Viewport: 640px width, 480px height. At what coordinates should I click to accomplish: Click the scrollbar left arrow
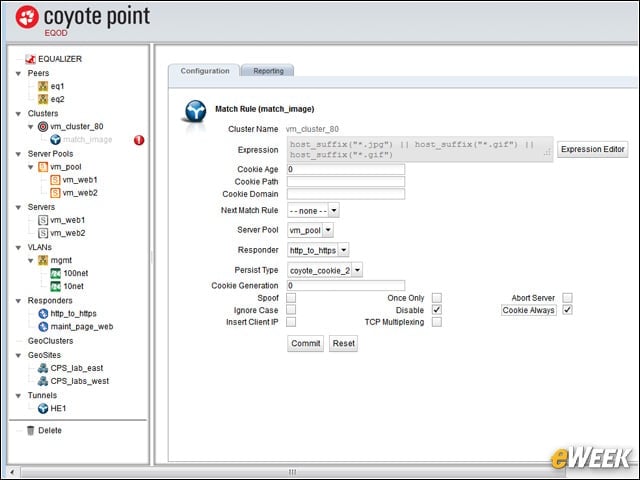pos(12,472)
